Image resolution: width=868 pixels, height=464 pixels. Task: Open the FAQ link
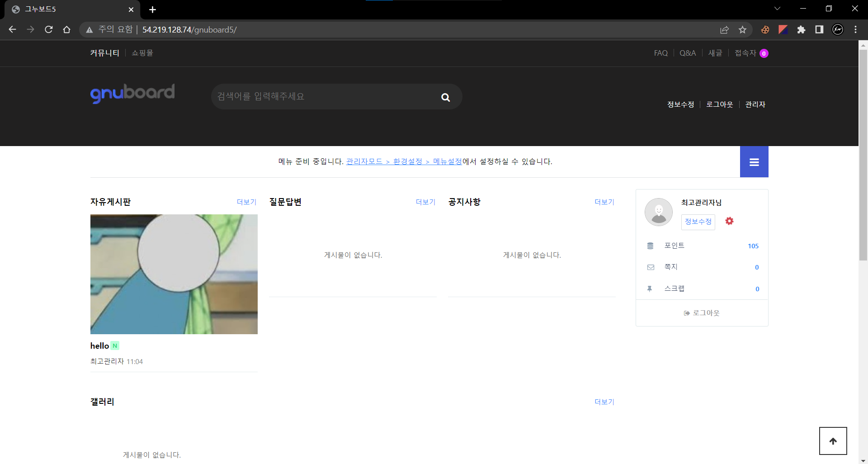tap(660, 53)
